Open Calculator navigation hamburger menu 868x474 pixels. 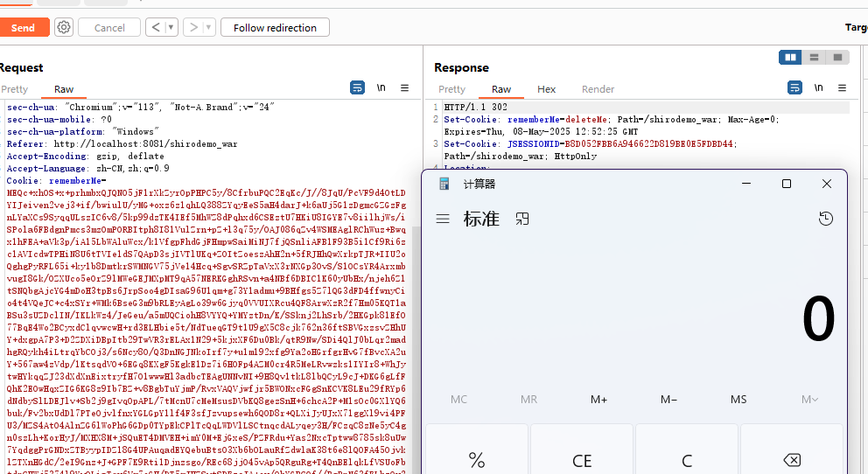443,219
